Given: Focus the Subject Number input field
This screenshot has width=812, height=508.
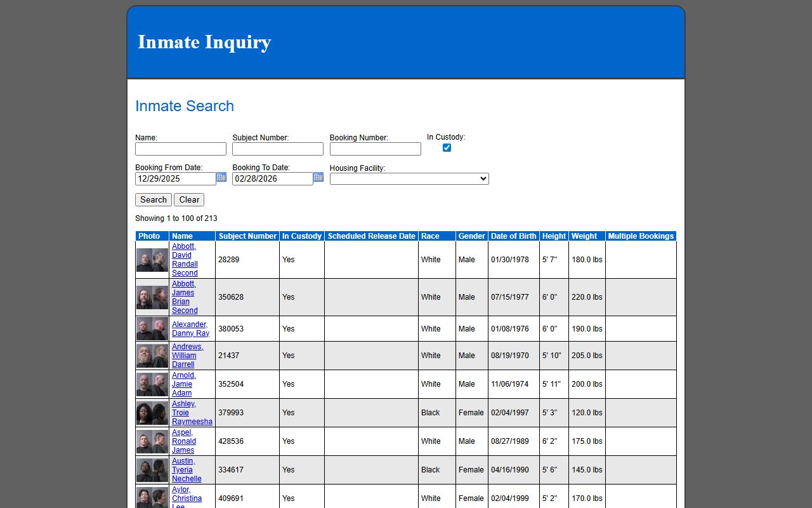Looking at the screenshot, I should point(278,149).
